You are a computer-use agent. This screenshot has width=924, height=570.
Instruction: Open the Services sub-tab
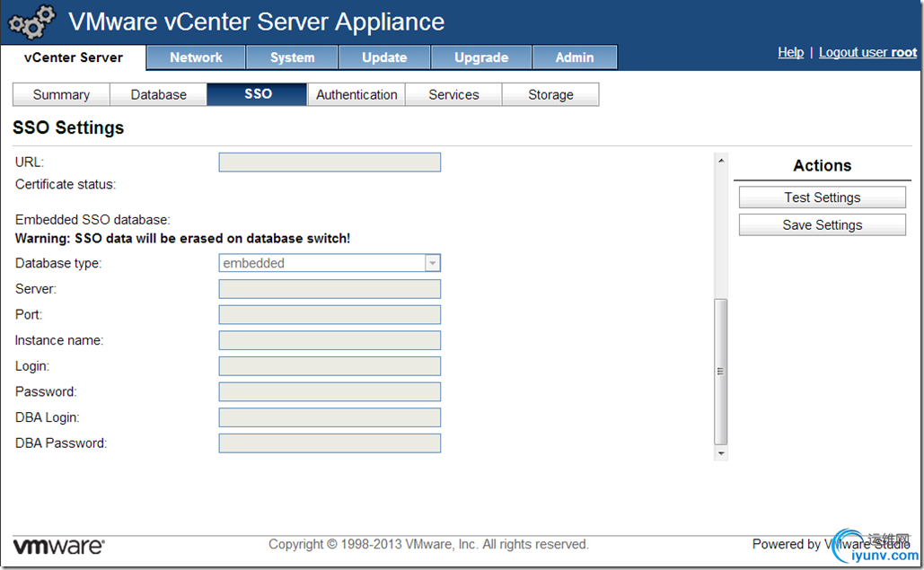click(x=453, y=95)
